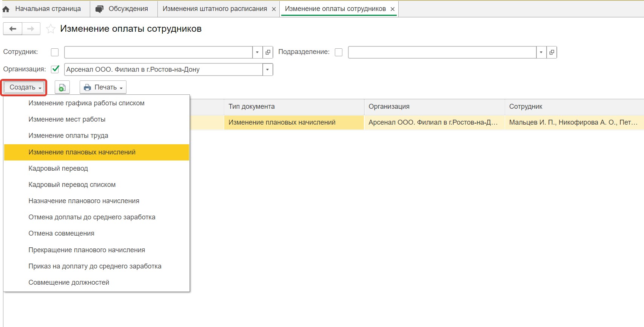Screen dimensions: 644x327
Task: Enable the Подразделение filter checkbox
Action: click(x=339, y=52)
